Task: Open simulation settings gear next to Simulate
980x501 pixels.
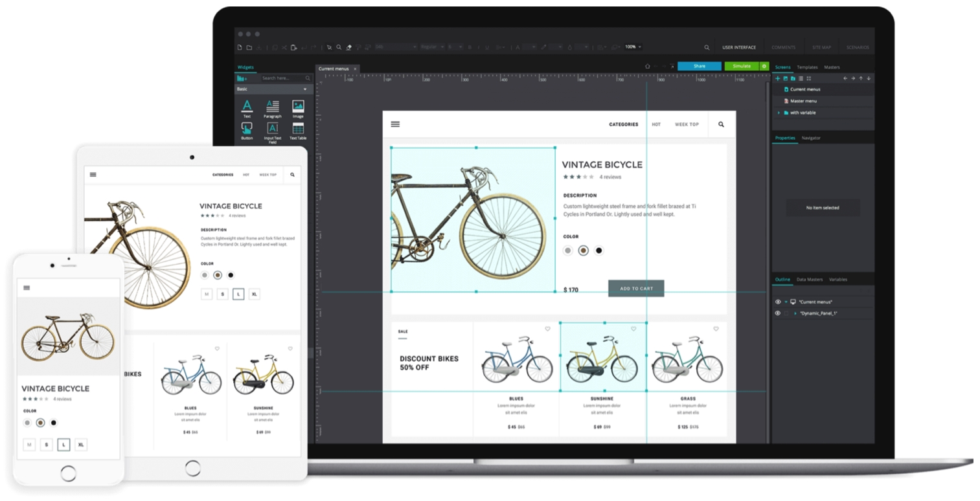Action: coord(764,66)
